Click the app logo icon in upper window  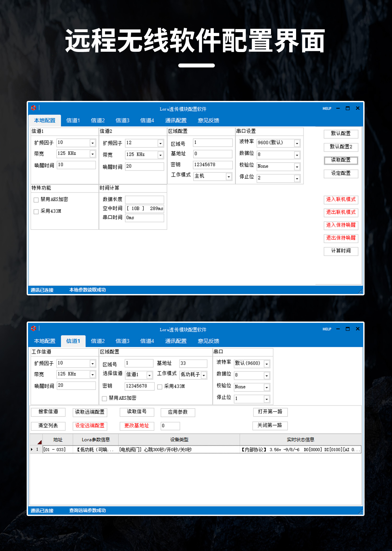pos(33,108)
